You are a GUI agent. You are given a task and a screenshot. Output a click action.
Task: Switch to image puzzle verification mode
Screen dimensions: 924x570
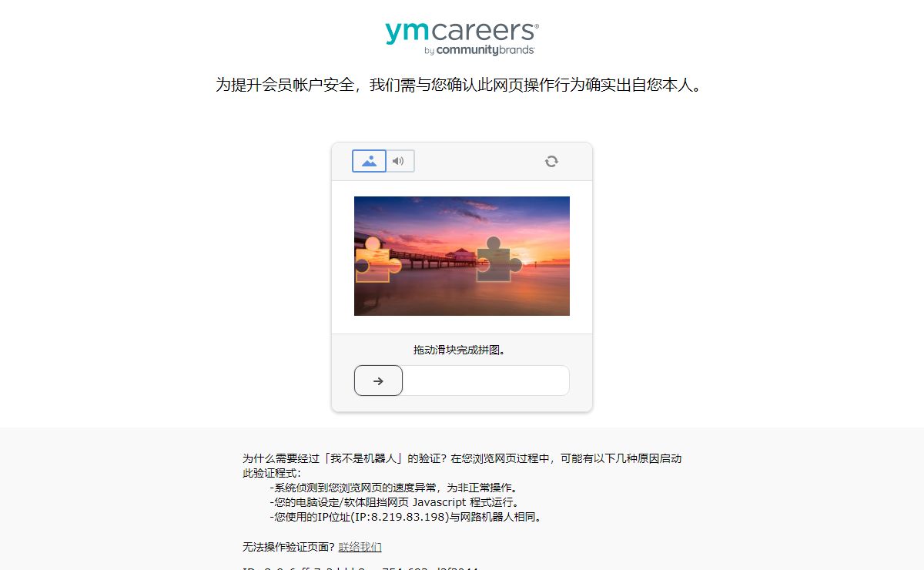[x=369, y=161]
